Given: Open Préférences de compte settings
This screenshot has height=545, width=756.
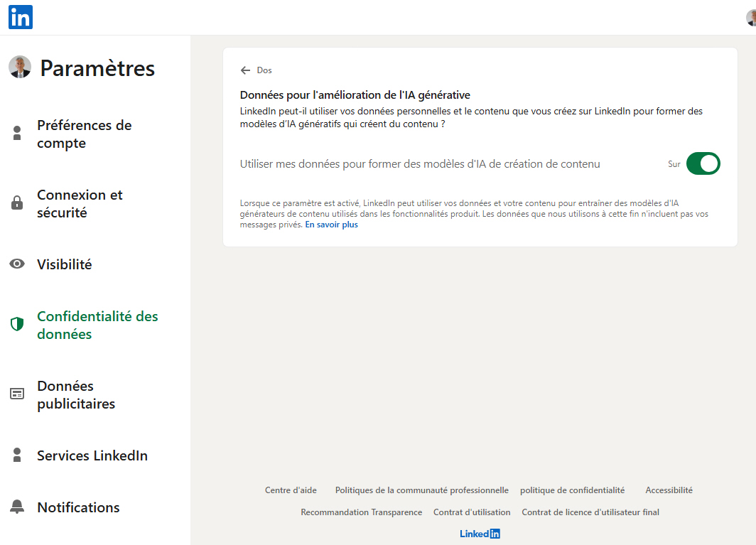Looking at the screenshot, I should (x=85, y=134).
